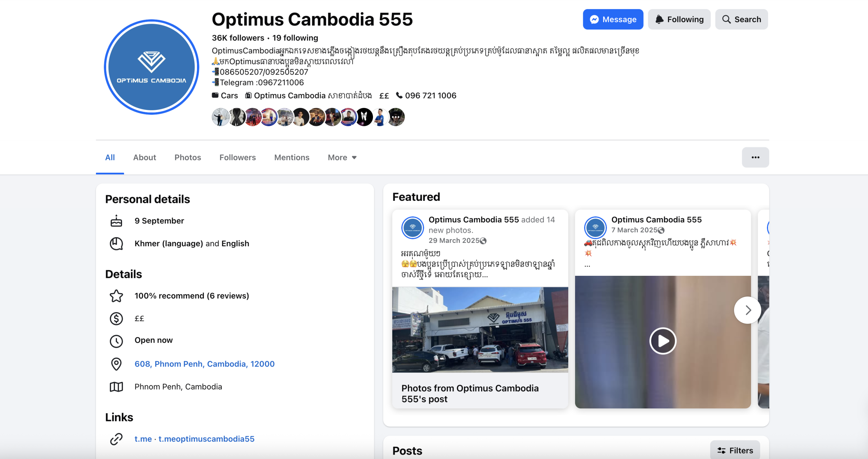The width and height of the screenshot is (868, 459).
Task: Click the Messenger icon on Message button
Action: click(x=594, y=19)
